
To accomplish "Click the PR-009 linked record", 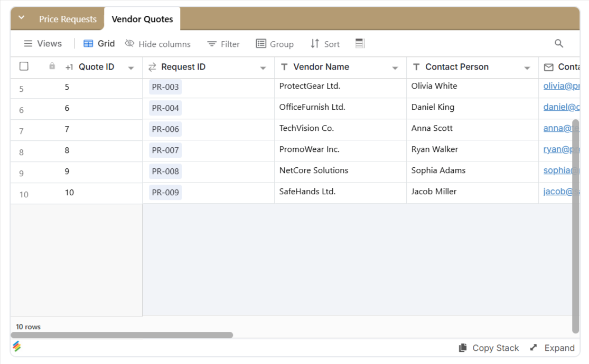I will coord(165,192).
